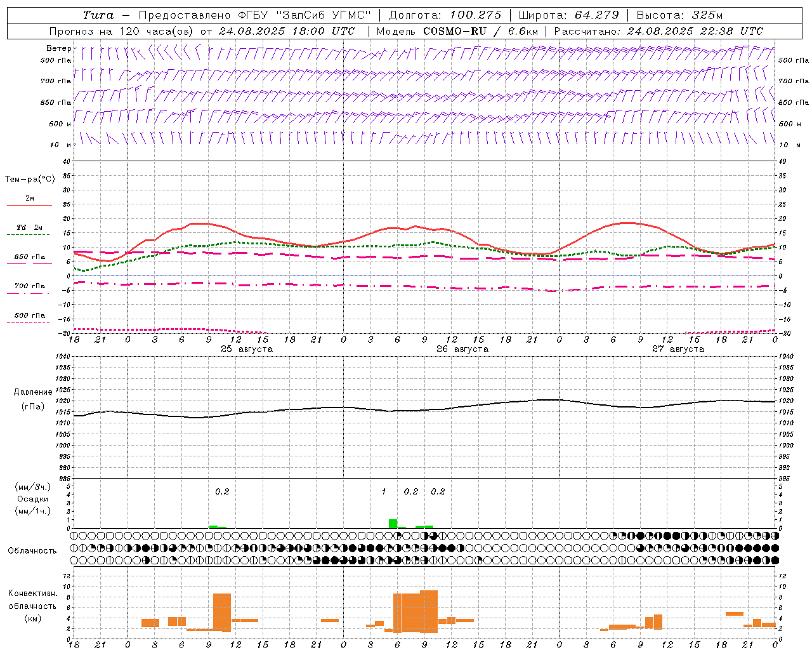Click the tallest green precipitation bar on 26 August
This screenshot has height=650, width=812.
pos(393,524)
